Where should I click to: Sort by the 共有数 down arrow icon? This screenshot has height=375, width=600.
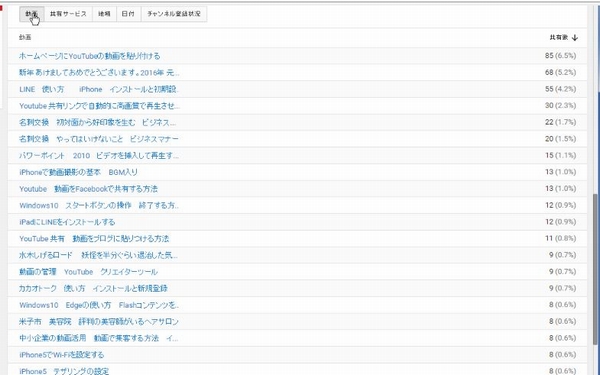(574, 38)
